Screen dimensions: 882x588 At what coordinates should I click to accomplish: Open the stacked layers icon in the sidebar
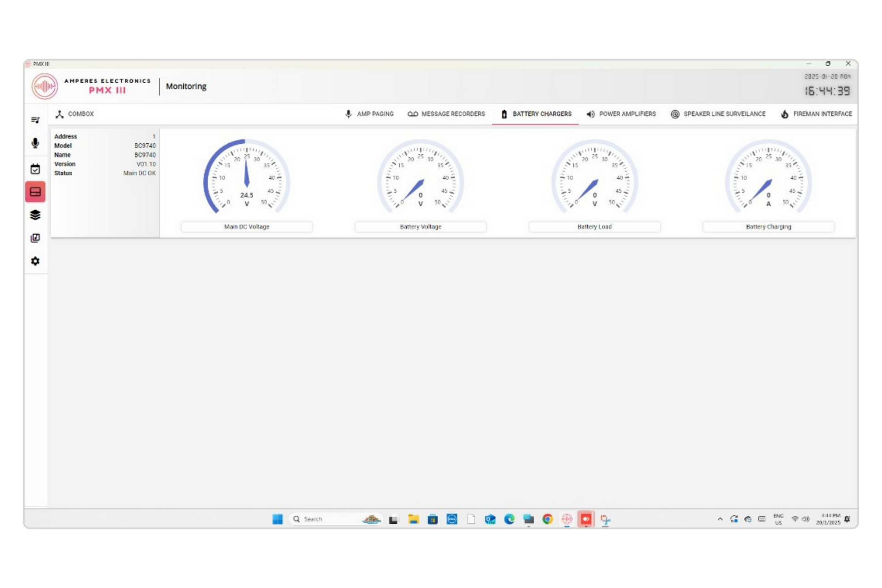pyautogui.click(x=35, y=215)
